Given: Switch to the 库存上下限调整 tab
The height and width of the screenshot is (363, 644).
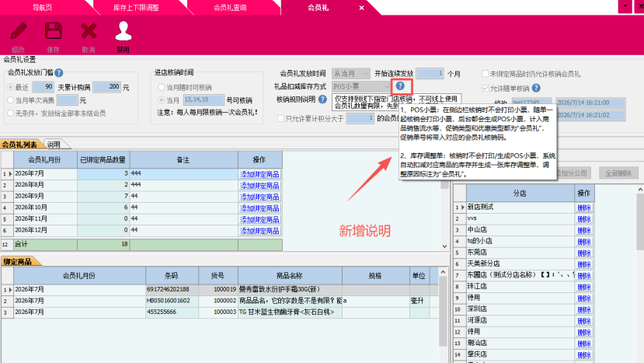Looking at the screenshot, I should 136,8.
